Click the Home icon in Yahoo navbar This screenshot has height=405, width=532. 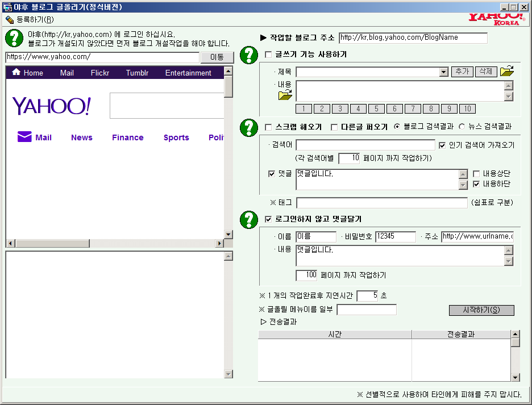click(16, 72)
